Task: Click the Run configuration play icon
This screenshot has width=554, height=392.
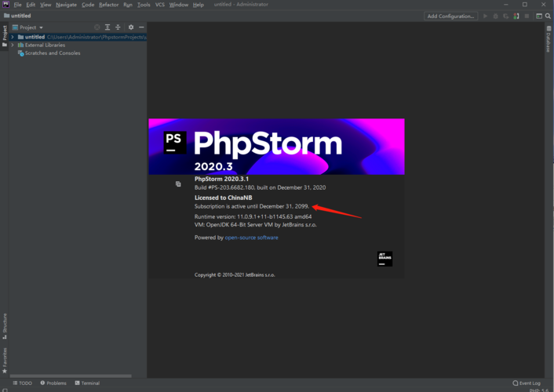Action: pos(485,16)
